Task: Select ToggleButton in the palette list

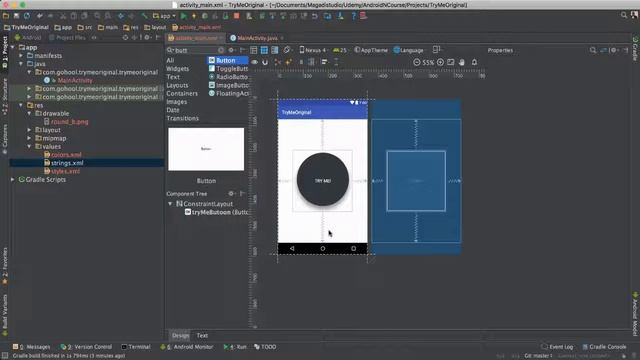Action: point(228,69)
